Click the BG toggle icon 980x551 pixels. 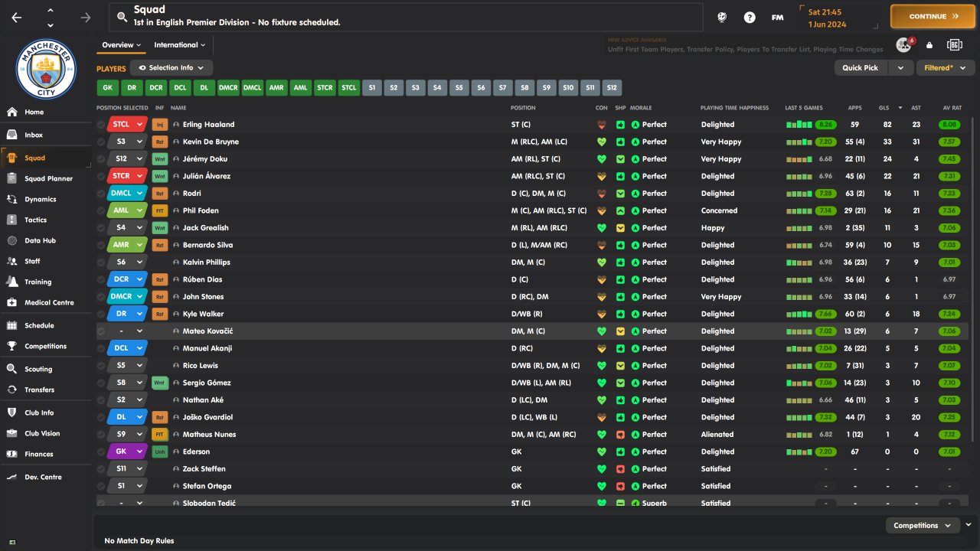pos(954,45)
